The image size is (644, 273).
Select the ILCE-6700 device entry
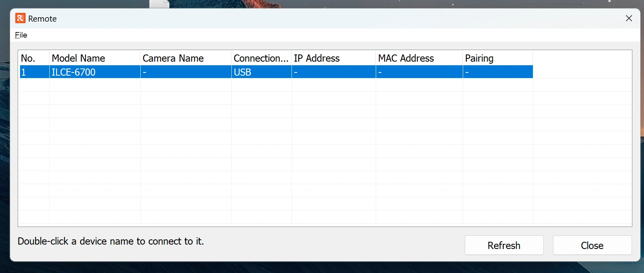point(74,72)
